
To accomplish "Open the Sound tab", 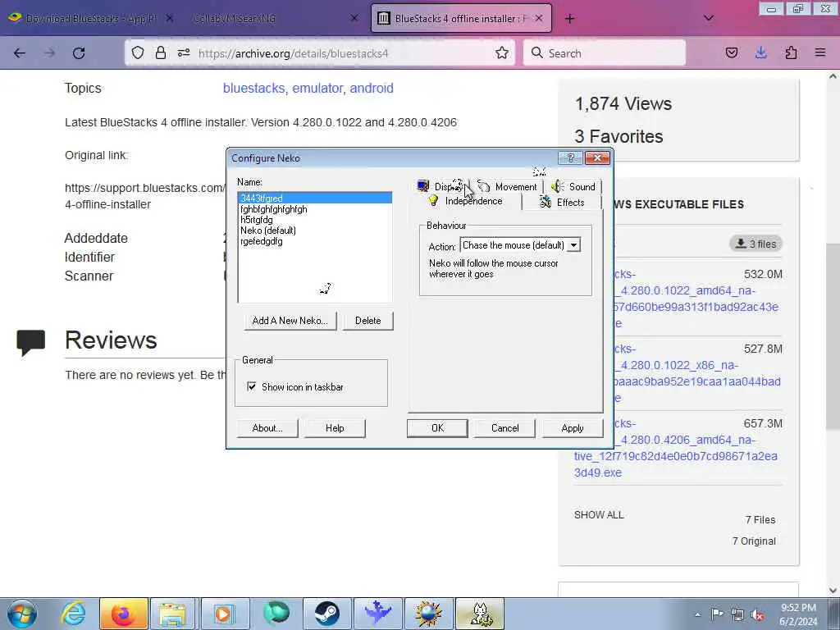I will [573, 186].
